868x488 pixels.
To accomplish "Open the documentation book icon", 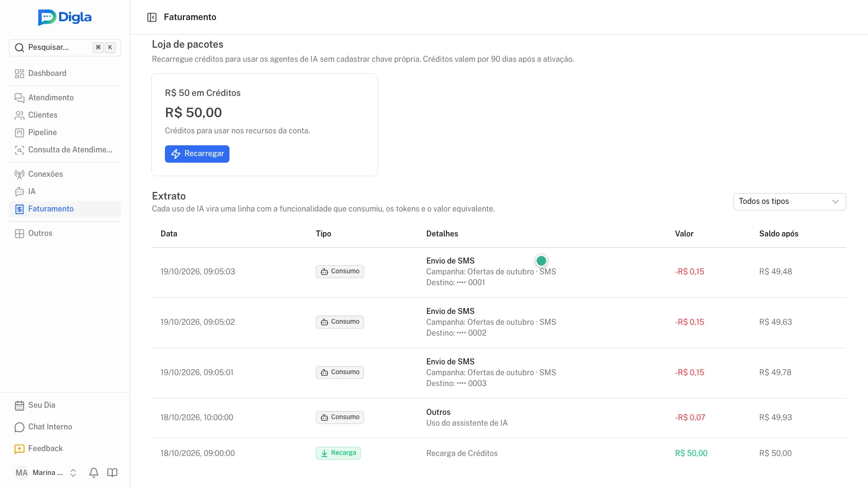I will [x=112, y=473].
